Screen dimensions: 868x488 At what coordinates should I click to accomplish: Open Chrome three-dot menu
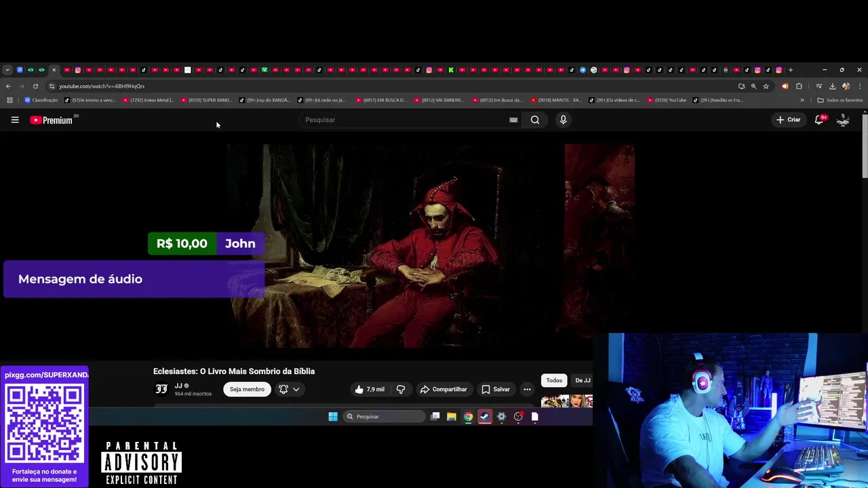(x=860, y=86)
